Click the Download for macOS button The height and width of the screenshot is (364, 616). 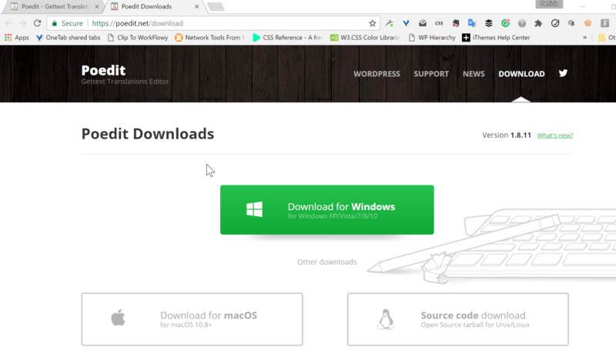click(x=192, y=319)
